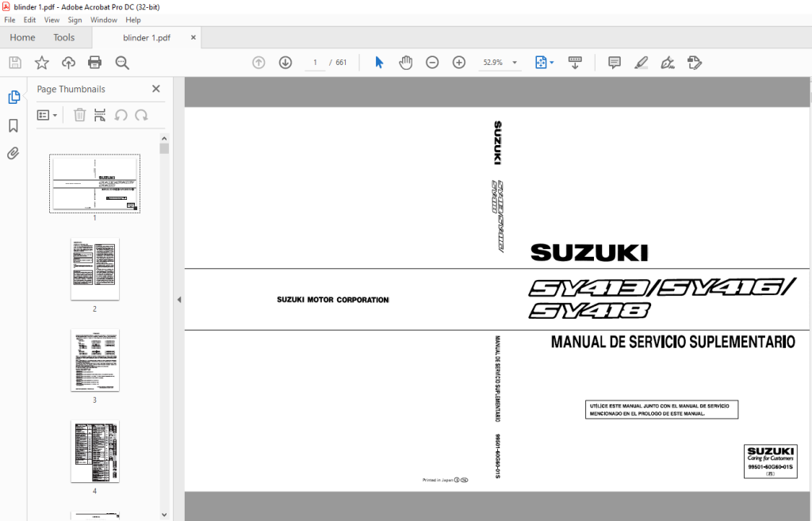This screenshot has height=521, width=812.
Task: Select the Highlight text tool
Action: (x=641, y=63)
